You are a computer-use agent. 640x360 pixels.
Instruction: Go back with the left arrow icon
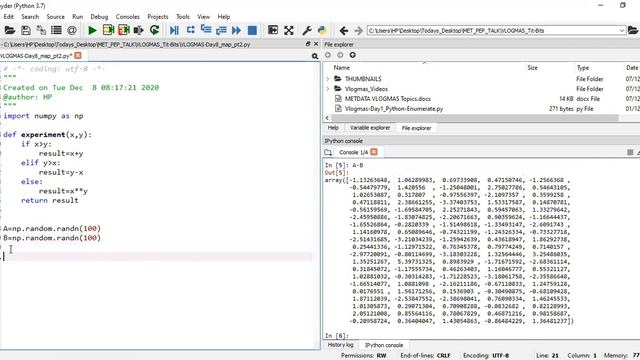click(344, 31)
